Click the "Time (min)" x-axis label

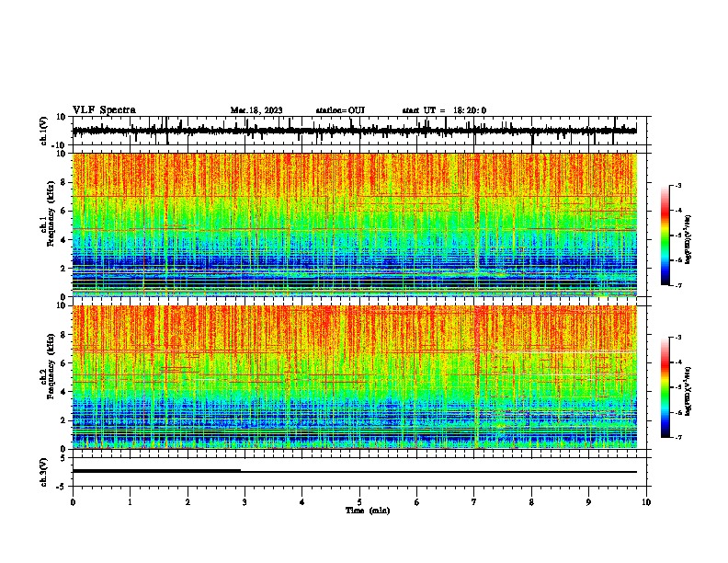(368, 511)
